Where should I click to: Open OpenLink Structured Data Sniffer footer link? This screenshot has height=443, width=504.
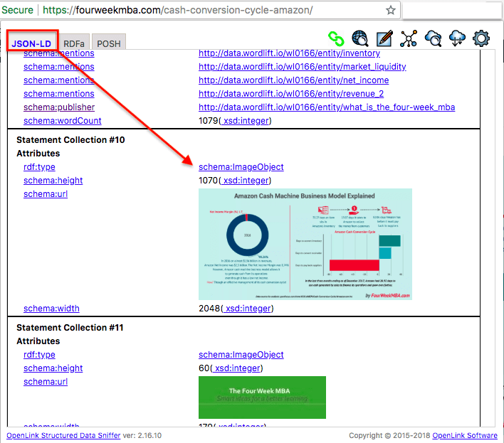[x=63, y=436]
